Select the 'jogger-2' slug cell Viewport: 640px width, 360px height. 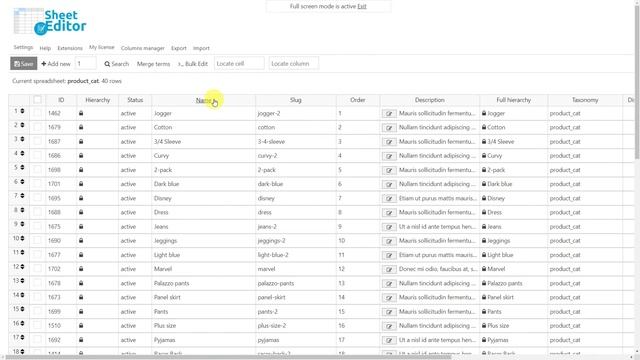coord(296,113)
